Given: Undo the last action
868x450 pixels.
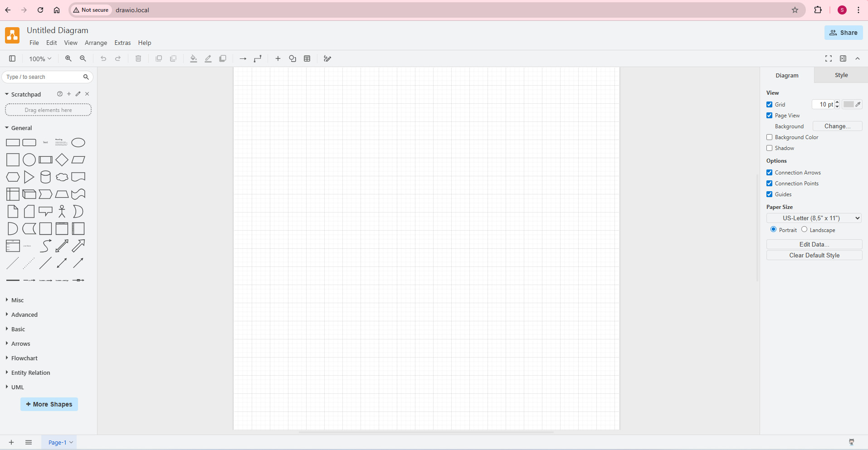Looking at the screenshot, I should pos(103,58).
